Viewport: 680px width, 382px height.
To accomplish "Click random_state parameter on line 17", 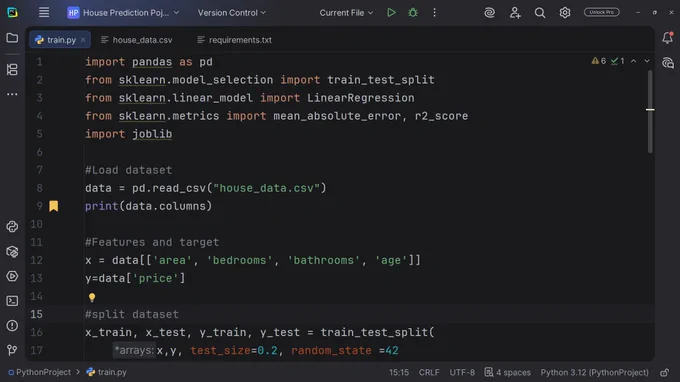I will (331, 350).
